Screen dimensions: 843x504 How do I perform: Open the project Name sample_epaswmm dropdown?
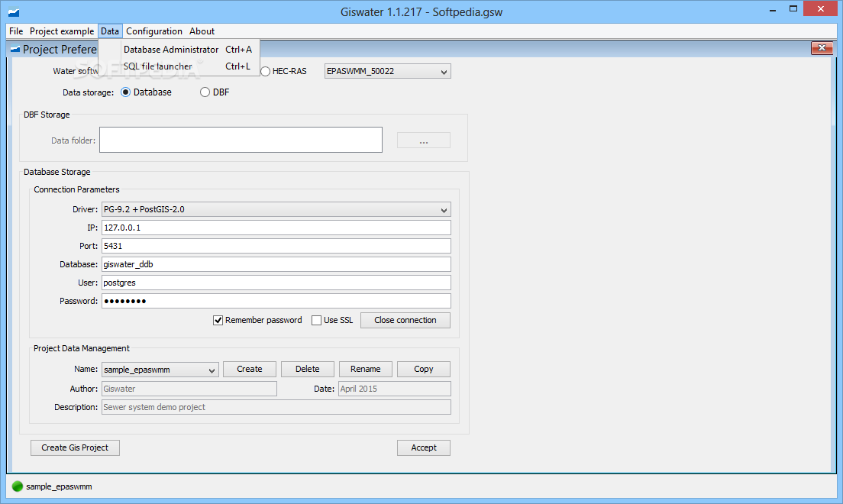(160, 370)
